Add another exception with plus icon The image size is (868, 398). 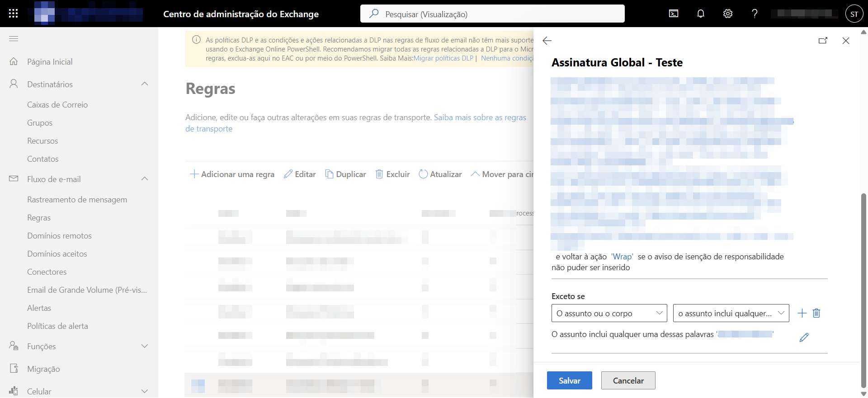pos(802,313)
